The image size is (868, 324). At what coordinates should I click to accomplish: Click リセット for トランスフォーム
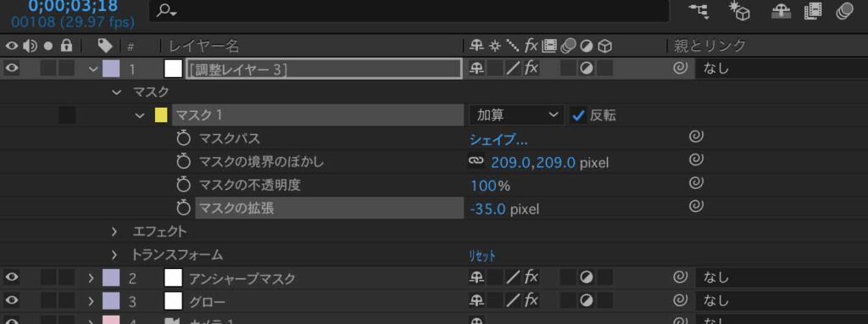(482, 256)
